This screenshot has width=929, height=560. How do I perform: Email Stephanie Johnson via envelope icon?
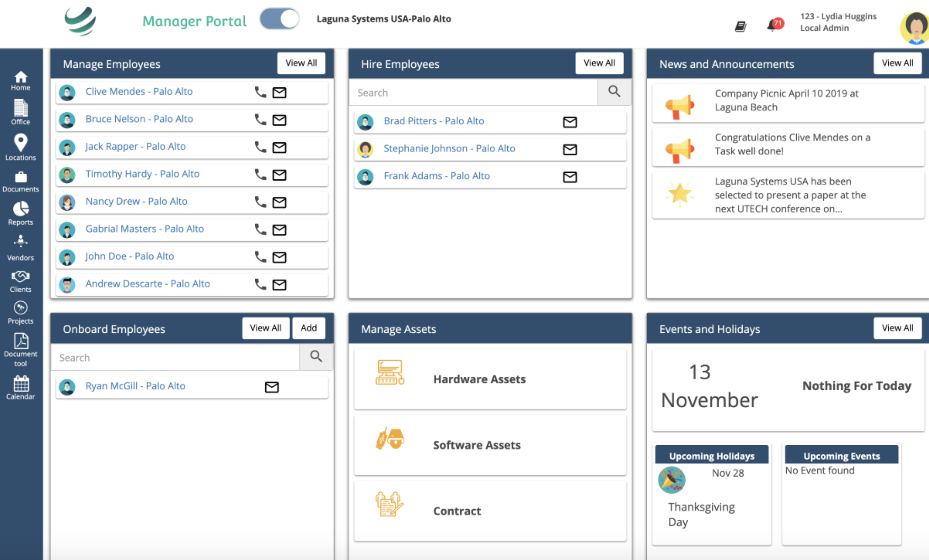click(570, 149)
